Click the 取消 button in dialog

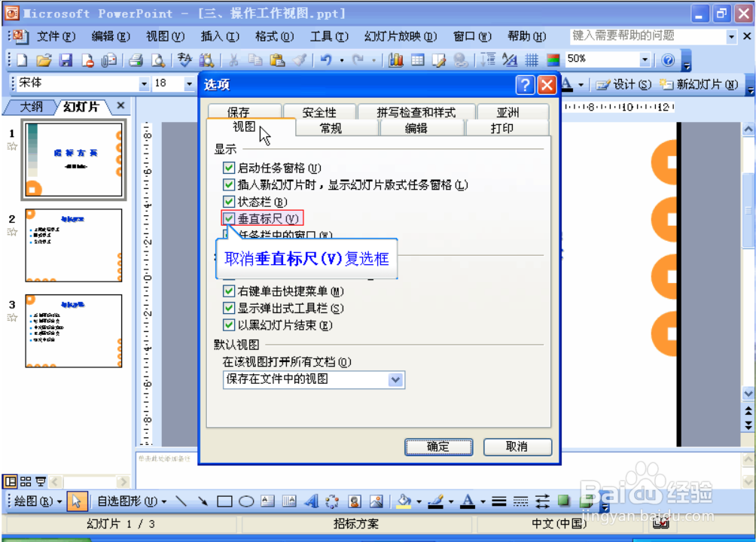point(517,447)
